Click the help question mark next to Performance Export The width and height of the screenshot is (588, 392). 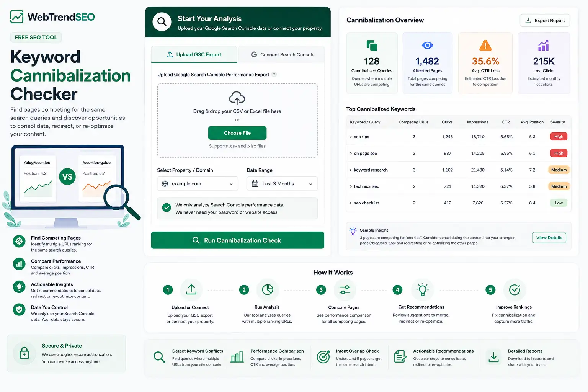tap(274, 75)
